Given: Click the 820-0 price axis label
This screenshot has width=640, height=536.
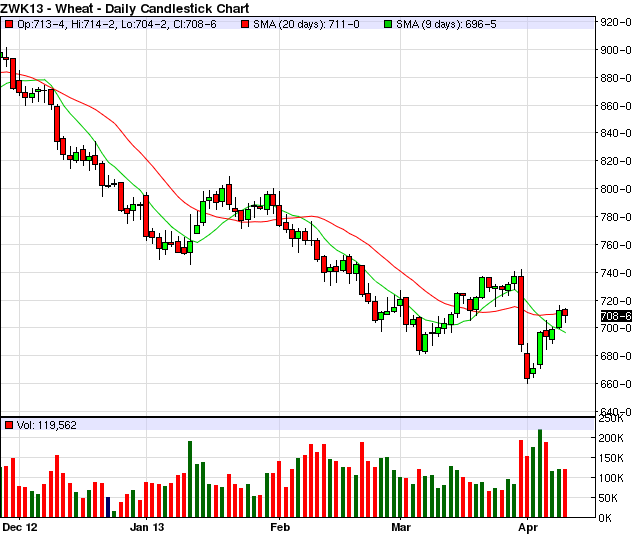Looking at the screenshot, I should pyautogui.click(x=616, y=161).
